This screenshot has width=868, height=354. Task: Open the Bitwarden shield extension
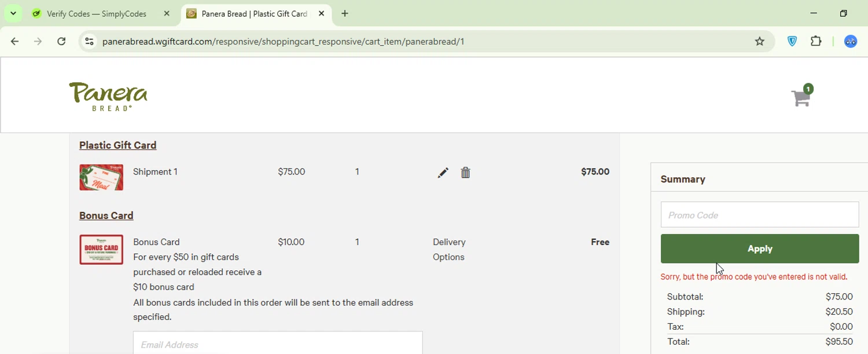pos(792,41)
